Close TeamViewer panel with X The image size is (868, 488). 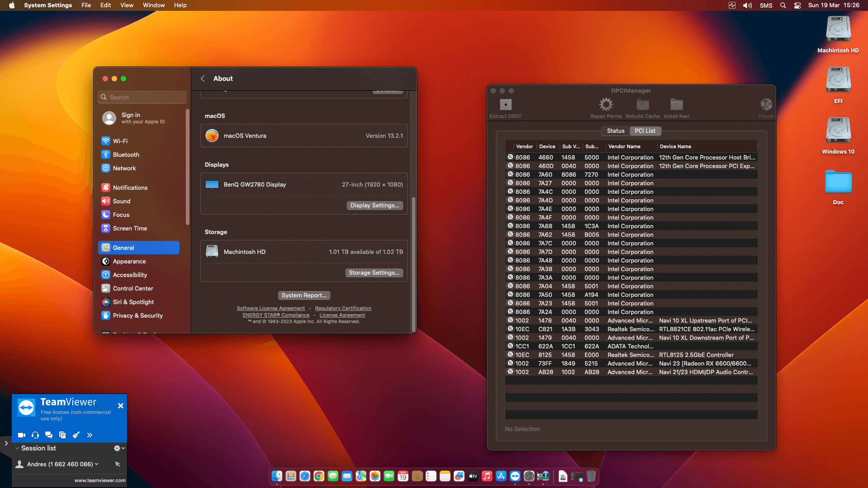[121, 406]
